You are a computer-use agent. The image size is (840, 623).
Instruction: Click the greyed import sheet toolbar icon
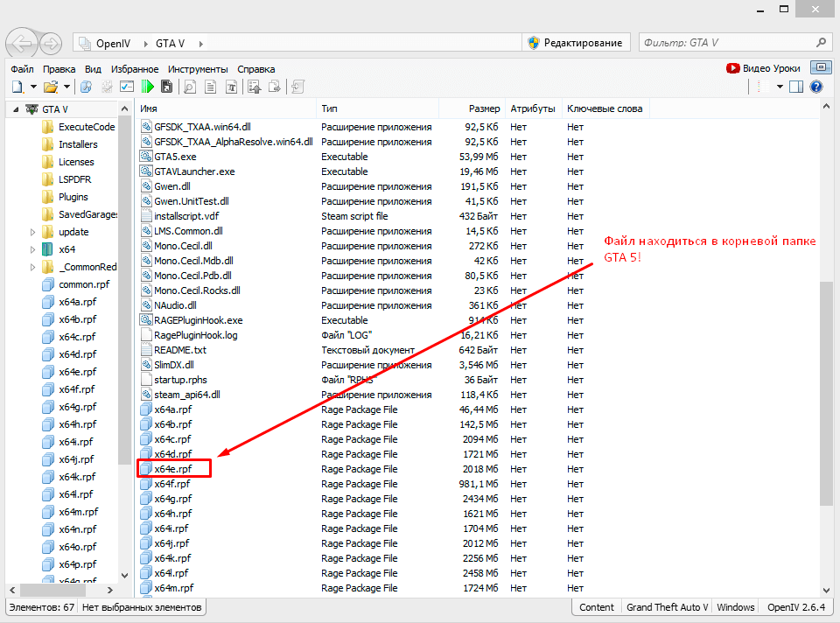coord(298,87)
